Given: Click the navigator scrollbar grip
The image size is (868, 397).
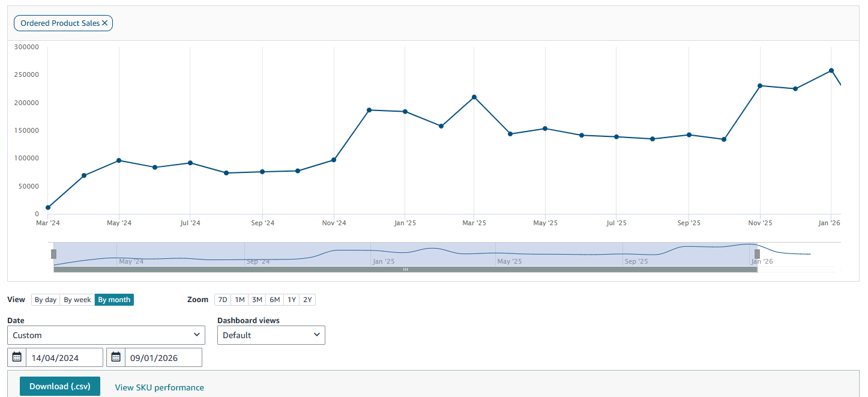Looking at the screenshot, I should 405,270.
